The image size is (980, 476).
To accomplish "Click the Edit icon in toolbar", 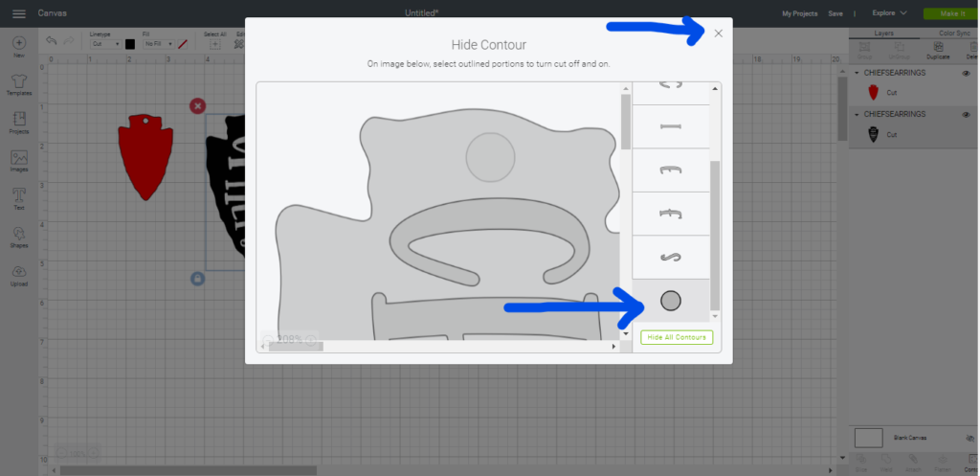I will (238, 44).
